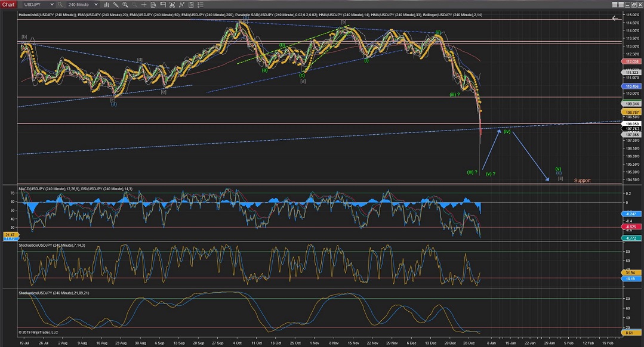Click the -0.525 red MACD marker
Viewport: 644px width, 347px height.
[x=631, y=227]
